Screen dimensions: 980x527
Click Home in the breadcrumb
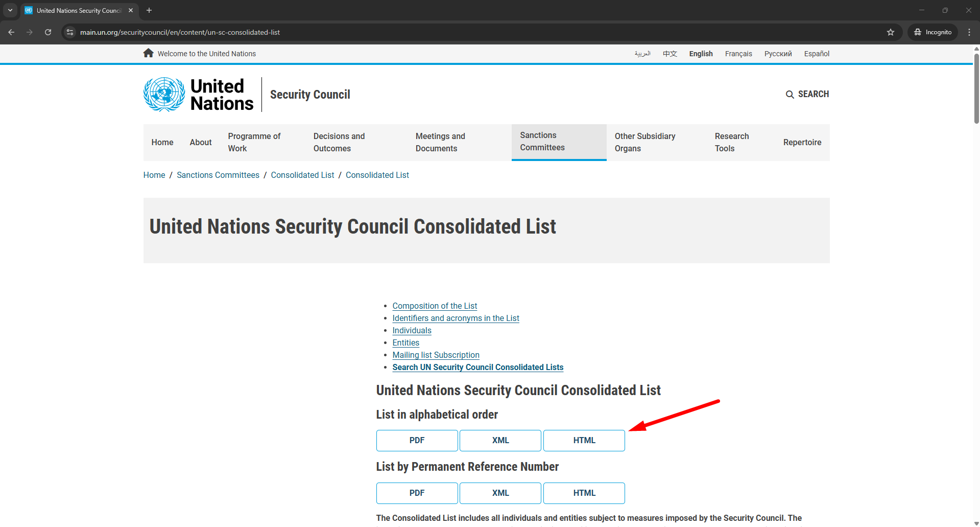154,175
